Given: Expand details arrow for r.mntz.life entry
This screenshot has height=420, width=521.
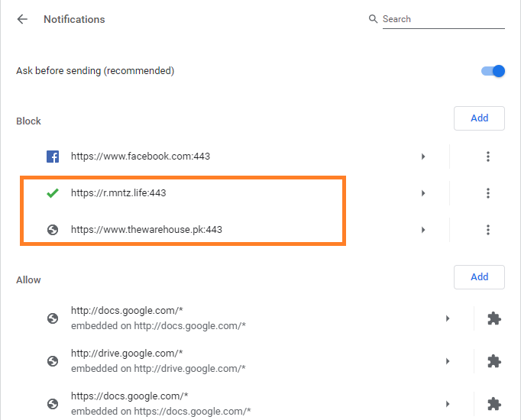Looking at the screenshot, I should point(423,193).
